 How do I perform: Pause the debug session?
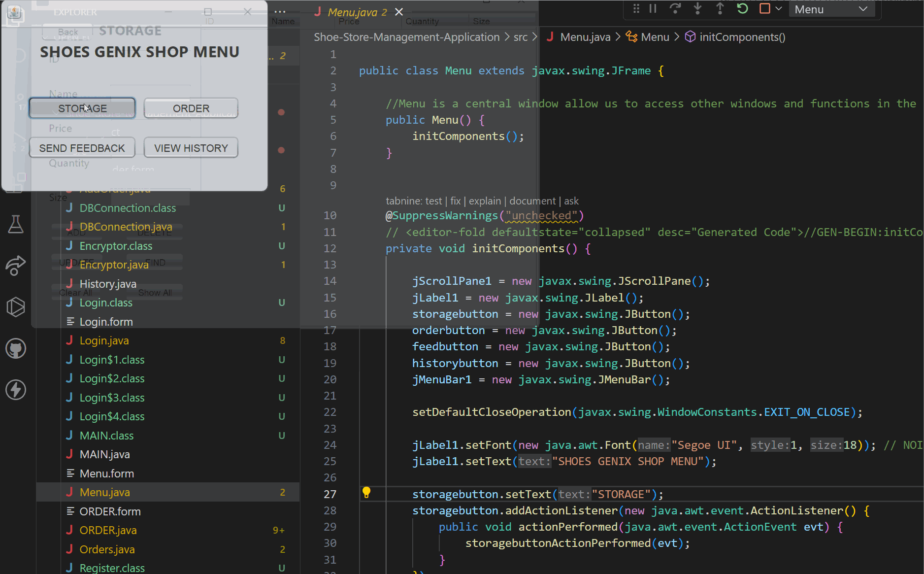653,9
